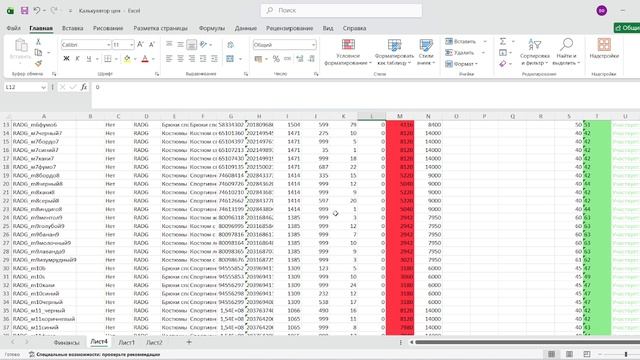Click the horizontal scrollbar at bottom
640x360 pixels.
click(x=527, y=342)
